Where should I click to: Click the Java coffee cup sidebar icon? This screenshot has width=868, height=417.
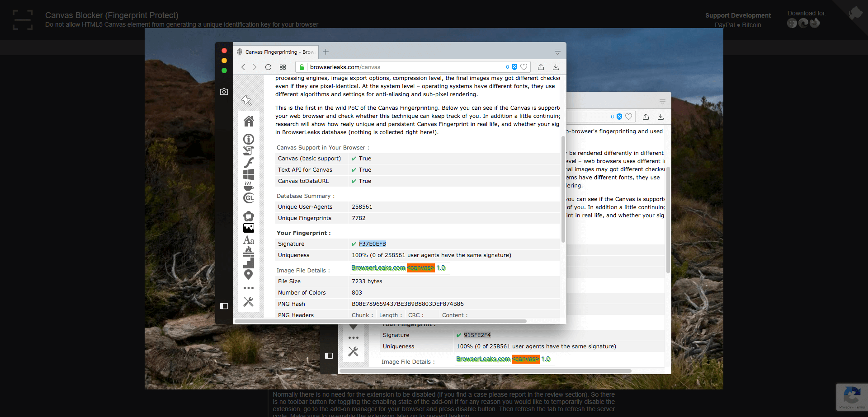(249, 186)
